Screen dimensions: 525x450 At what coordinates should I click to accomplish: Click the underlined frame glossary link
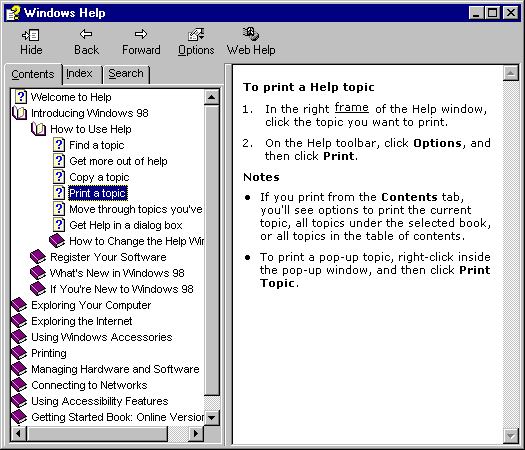[352, 107]
